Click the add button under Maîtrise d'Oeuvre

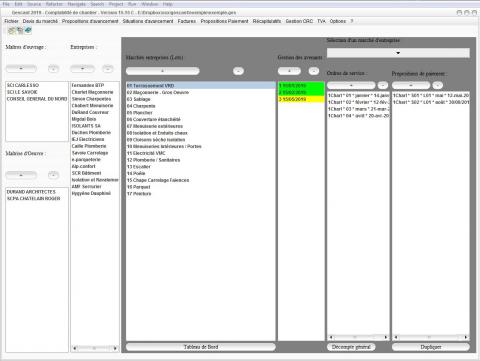click(21, 175)
